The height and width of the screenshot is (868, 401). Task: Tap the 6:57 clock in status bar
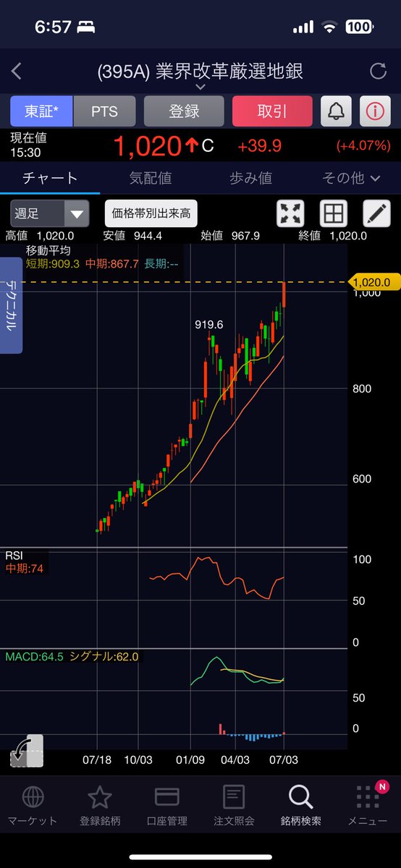tap(53, 27)
